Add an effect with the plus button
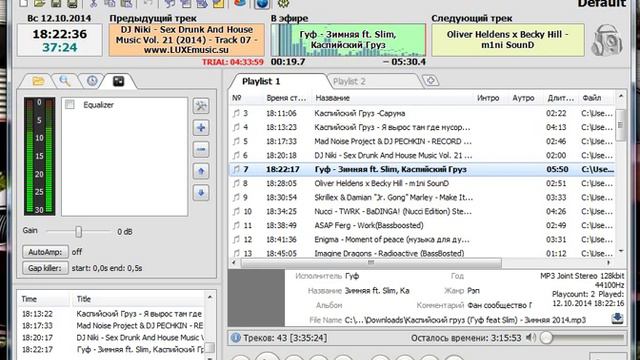Image resolution: width=640 pixels, height=360 pixels. tap(201, 128)
